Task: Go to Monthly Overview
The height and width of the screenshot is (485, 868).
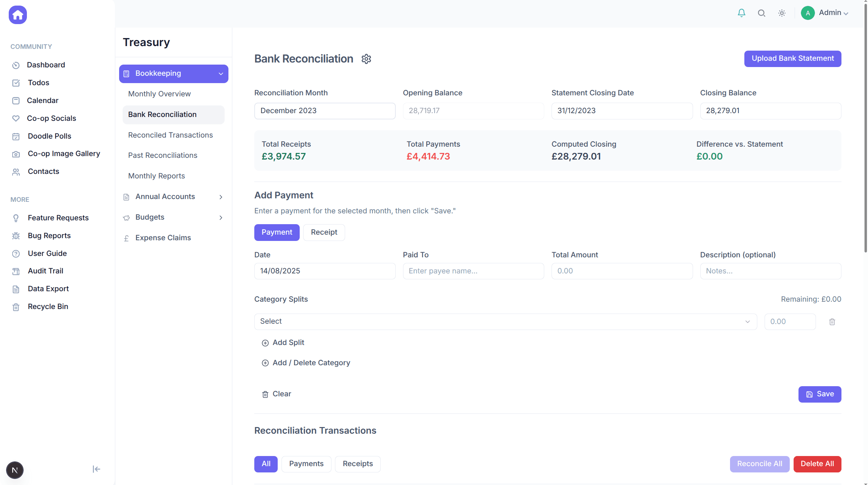Action: click(x=159, y=94)
